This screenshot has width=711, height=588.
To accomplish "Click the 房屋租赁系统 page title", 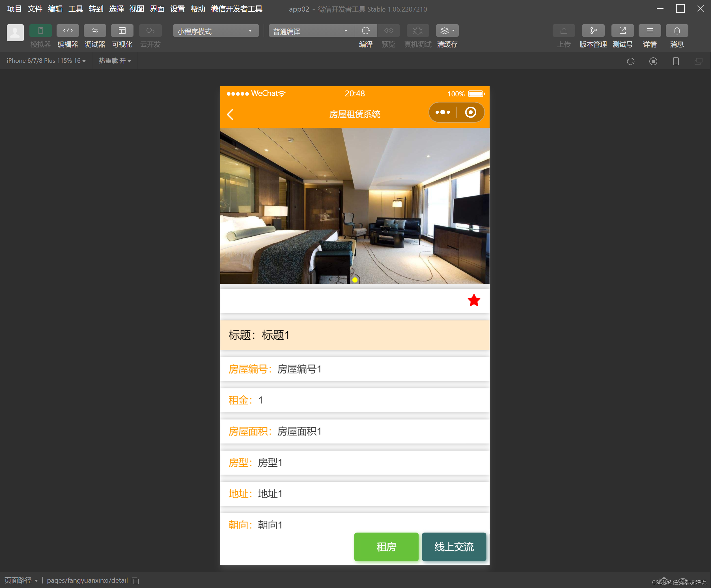I will [x=355, y=114].
